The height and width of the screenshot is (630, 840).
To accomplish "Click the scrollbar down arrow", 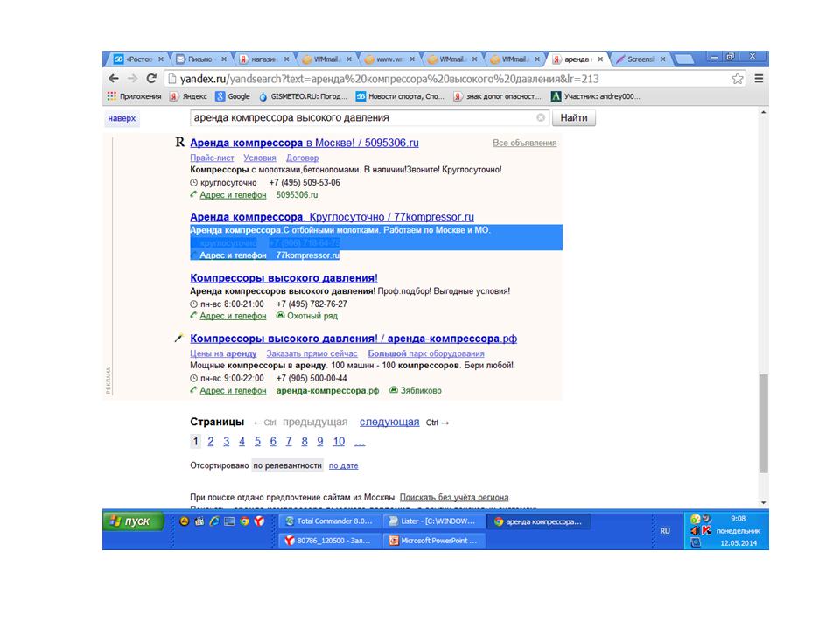I will pos(763,502).
